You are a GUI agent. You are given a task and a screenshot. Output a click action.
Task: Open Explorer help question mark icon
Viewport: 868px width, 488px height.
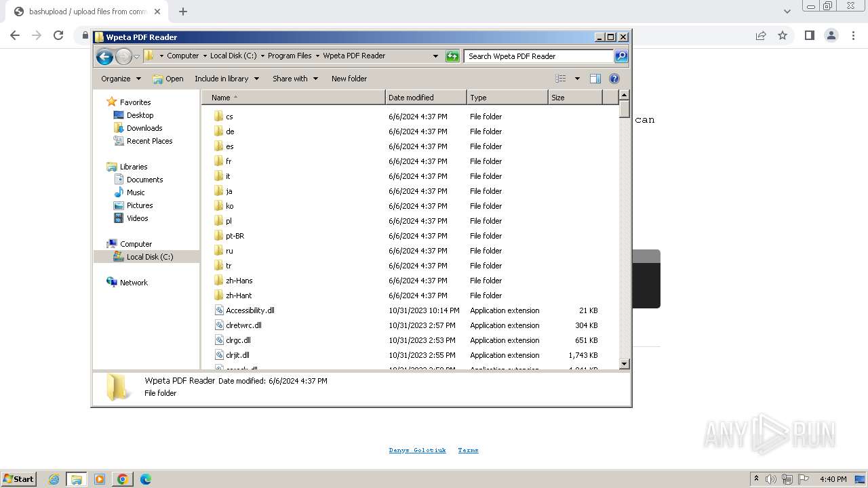[x=614, y=79]
